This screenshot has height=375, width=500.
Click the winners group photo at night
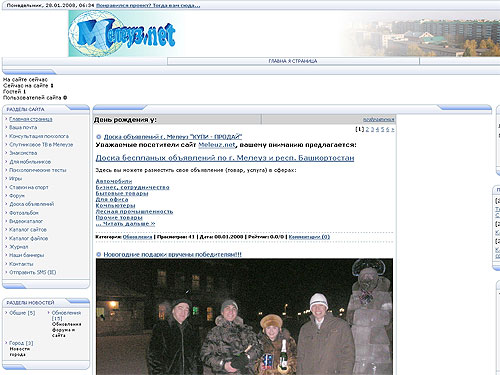click(244, 317)
